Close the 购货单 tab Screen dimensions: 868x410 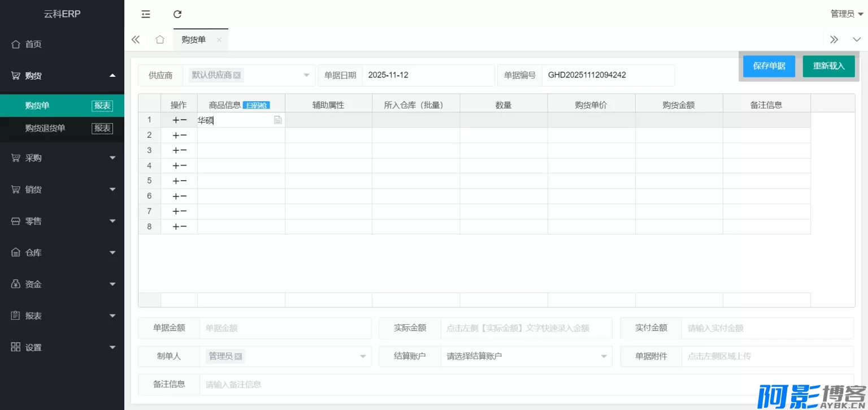[219, 40]
